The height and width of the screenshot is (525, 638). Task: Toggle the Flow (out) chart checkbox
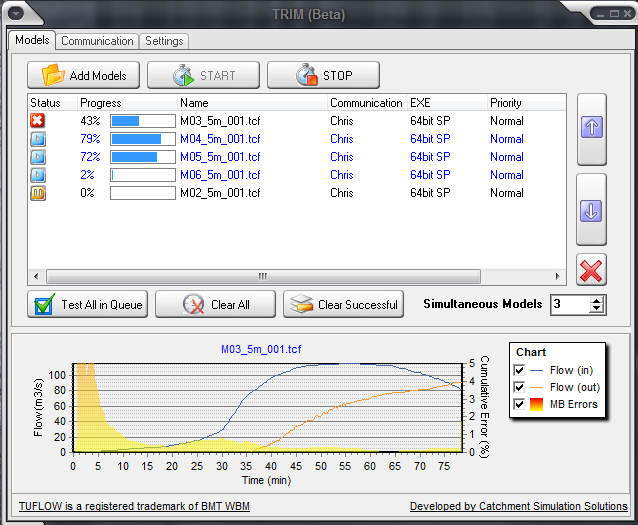click(x=519, y=388)
